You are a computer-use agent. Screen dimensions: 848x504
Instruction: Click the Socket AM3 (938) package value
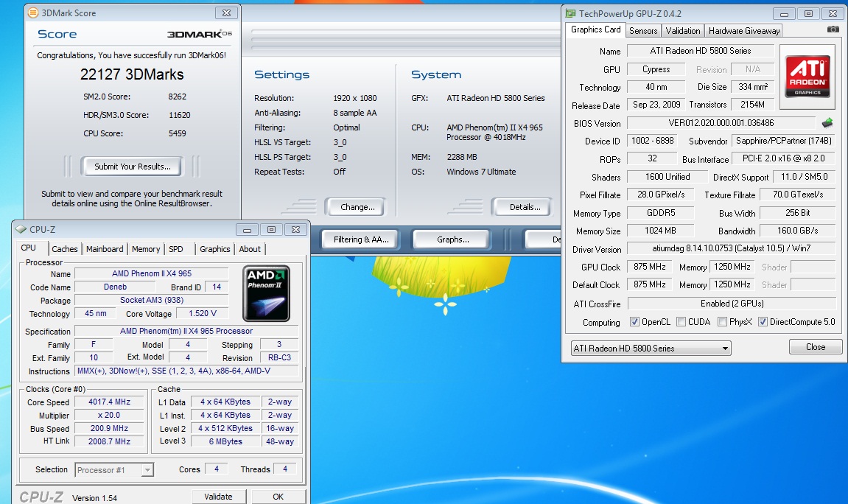tap(152, 300)
